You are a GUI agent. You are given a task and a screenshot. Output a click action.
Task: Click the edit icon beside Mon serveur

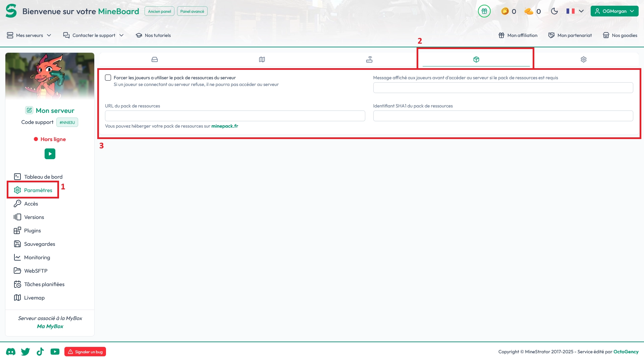(29, 110)
